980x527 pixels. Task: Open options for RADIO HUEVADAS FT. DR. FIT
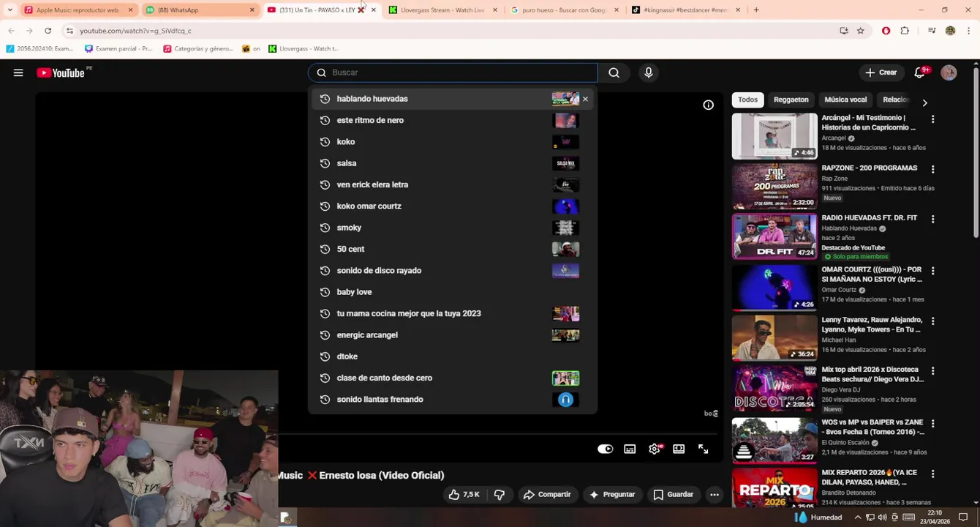click(x=932, y=219)
